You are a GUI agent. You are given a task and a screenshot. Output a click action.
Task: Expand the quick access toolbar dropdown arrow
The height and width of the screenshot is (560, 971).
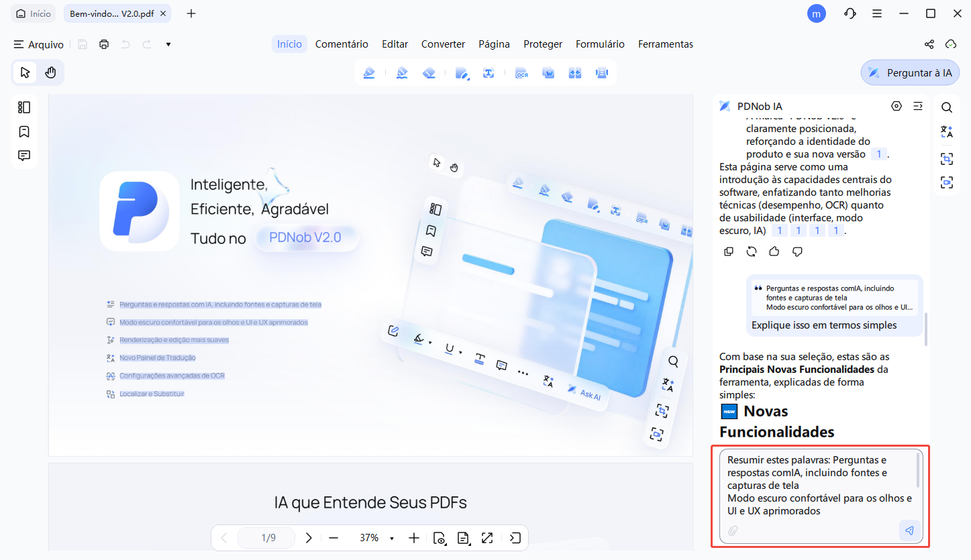tap(168, 44)
